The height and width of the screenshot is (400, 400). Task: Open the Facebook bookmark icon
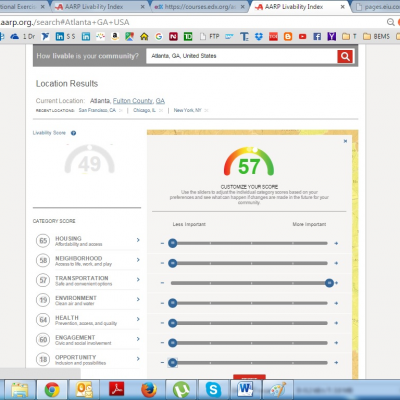click(317, 36)
